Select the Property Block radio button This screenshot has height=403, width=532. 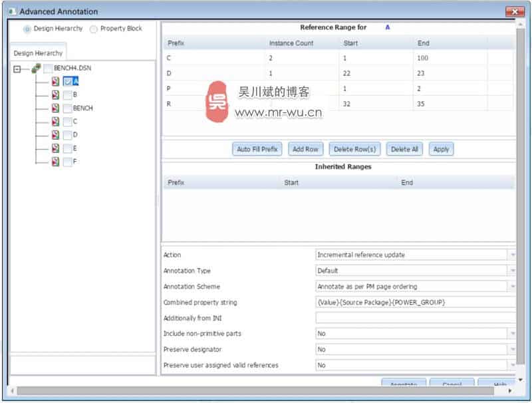click(93, 29)
